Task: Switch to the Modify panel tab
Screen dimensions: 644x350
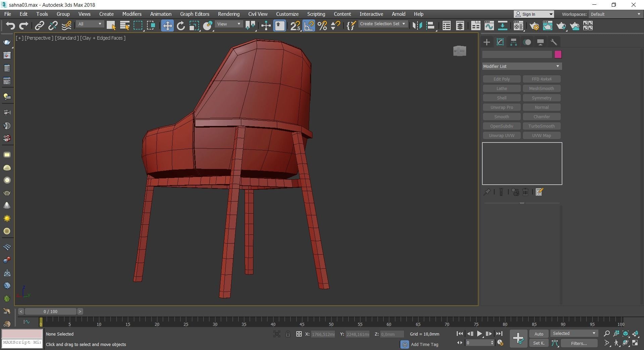Action: 500,42
